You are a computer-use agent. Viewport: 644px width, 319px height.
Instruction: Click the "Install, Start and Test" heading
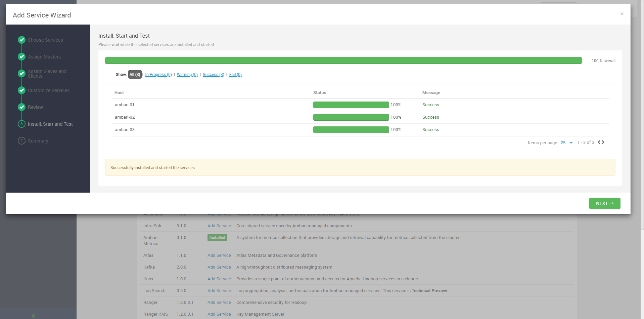pos(124,36)
